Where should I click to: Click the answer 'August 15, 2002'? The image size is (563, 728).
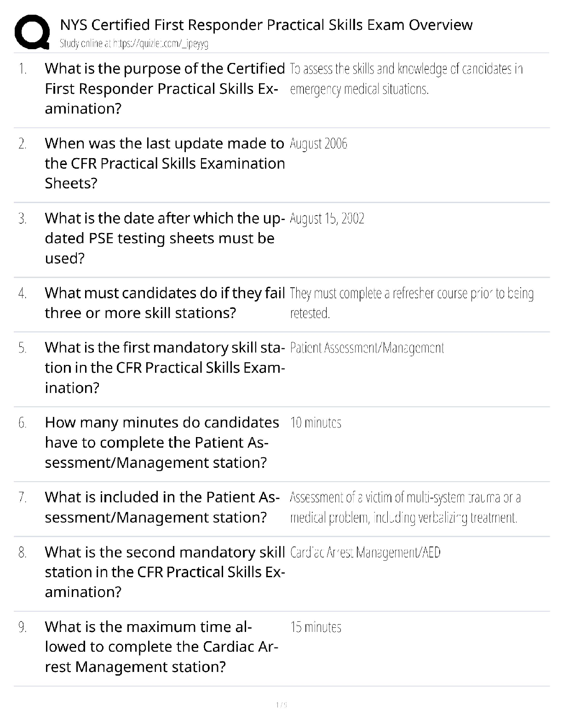pyautogui.click(x=327, y=218)
